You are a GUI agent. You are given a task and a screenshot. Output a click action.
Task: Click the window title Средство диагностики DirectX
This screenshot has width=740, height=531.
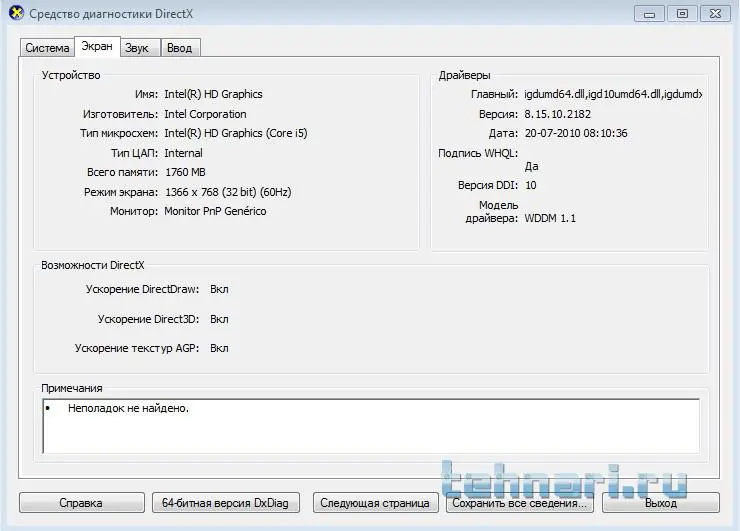(x=111, y=14)
